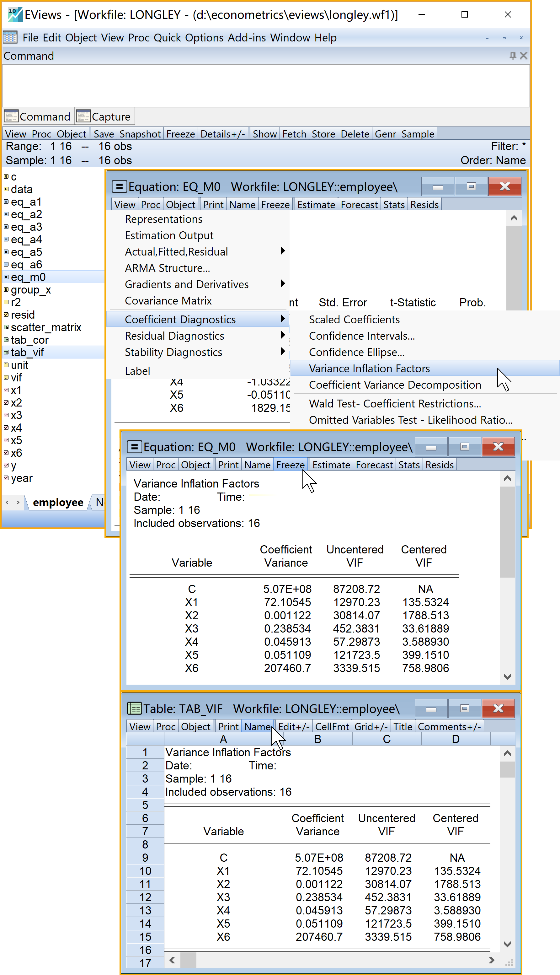Close the Command pane

pyautogui.click(x=523, y=56)
